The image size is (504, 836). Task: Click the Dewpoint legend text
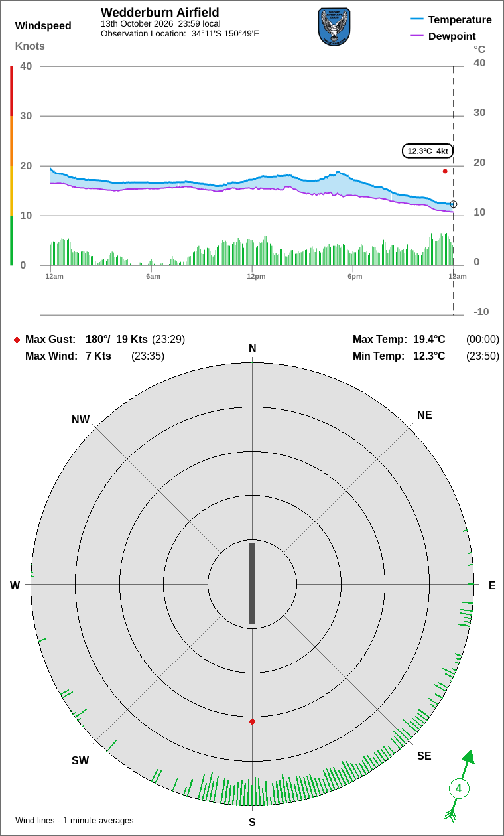coord(452,36)
